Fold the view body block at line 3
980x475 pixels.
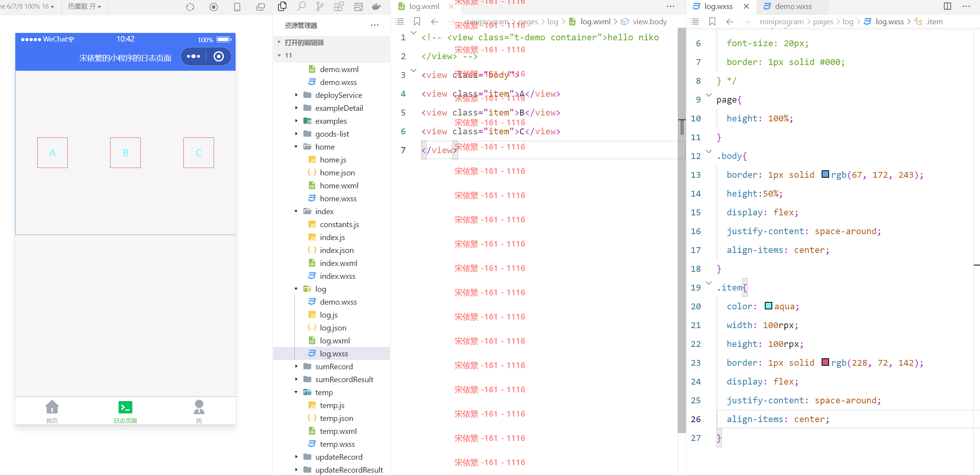click(414, 70)
